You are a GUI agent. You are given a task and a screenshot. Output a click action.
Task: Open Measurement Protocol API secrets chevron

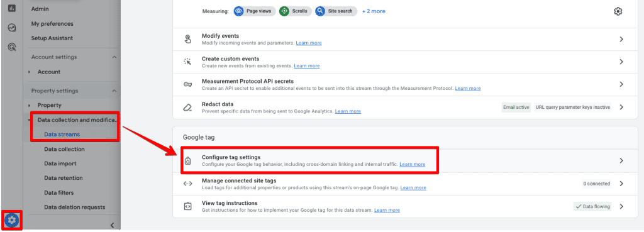tap(621, 85)
